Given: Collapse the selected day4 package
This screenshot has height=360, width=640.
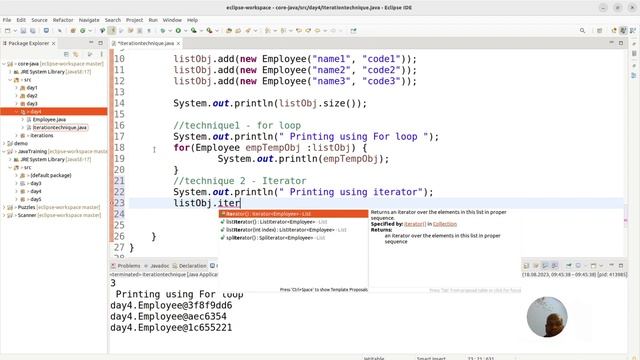Looking at the screenshot, I should click(17, 112).
